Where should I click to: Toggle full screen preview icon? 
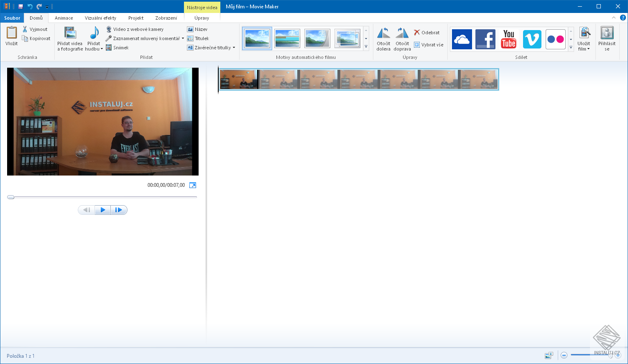(x=193, y=185)
